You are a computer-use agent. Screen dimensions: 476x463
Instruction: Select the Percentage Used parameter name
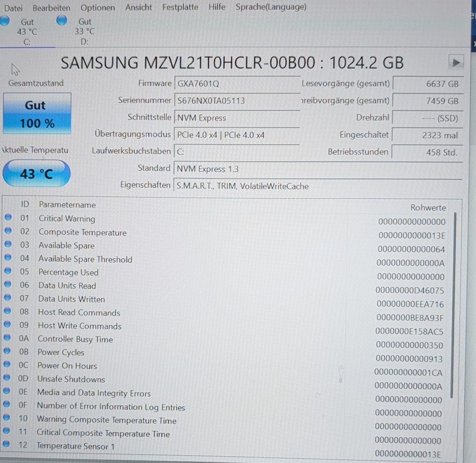click(x=68, y=272)
